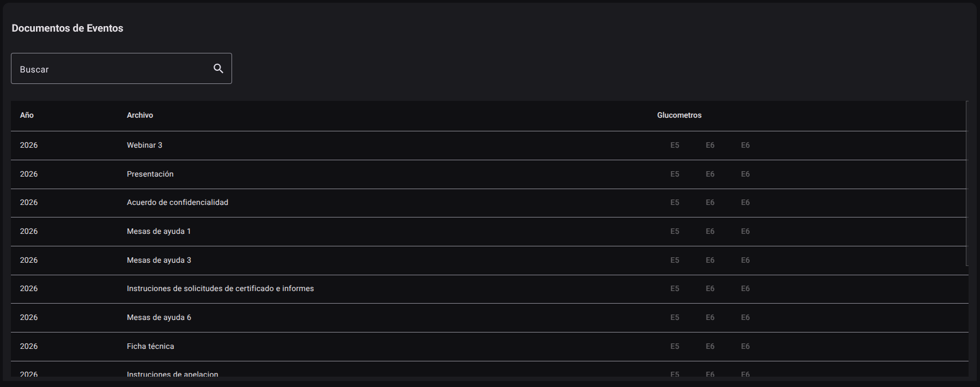980x387 pixels.
Task: Focus the Buscar search field
Action: pyautogui.click(x=121, y=69)
